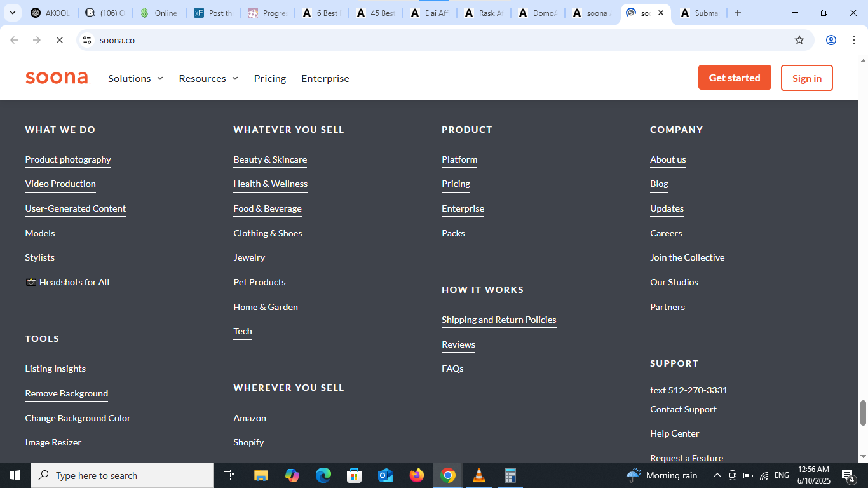Stop loading the page
Viewport: 868px width, 488px height.
point(59,40)
